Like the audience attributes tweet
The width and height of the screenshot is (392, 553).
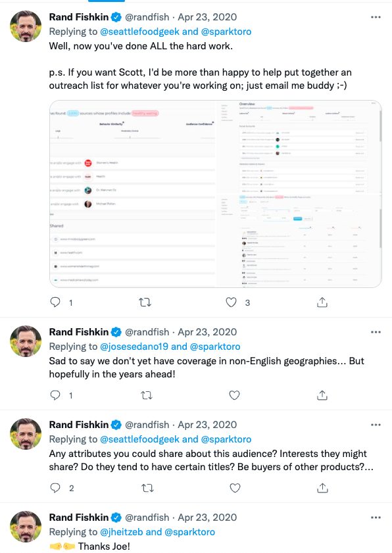coord(233,488)
